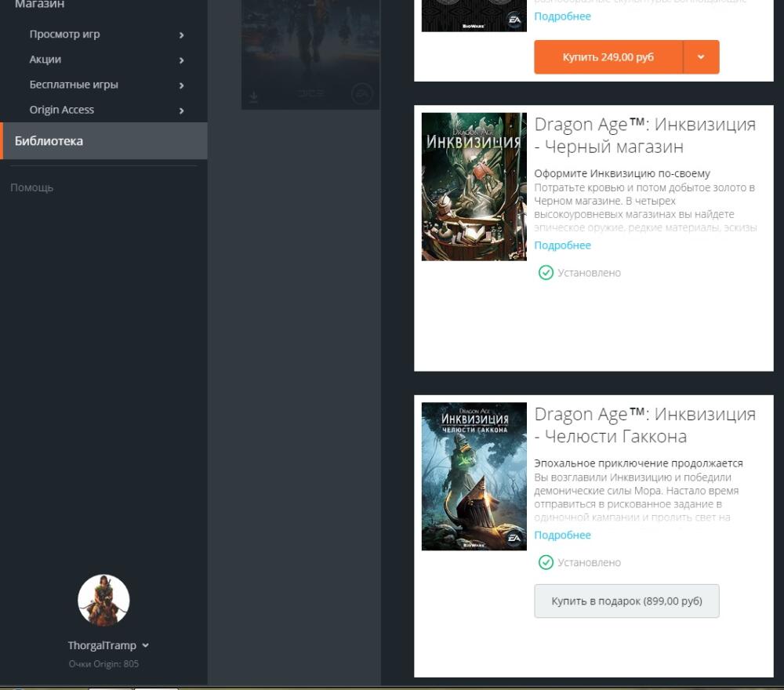Screen dimensions: 784x690
Task: Click Подробнее link for Челюсти Гаккона
Action: click(x=562, y=535)
